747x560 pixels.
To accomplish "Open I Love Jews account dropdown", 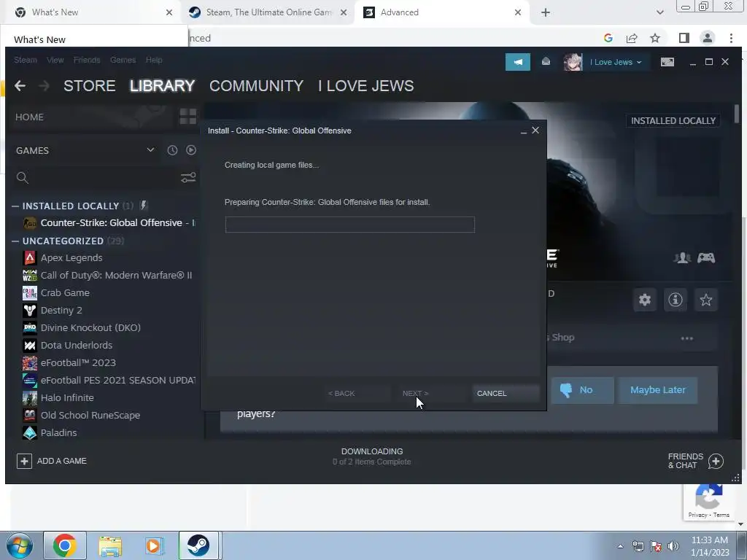I will [x=616, y=62].
